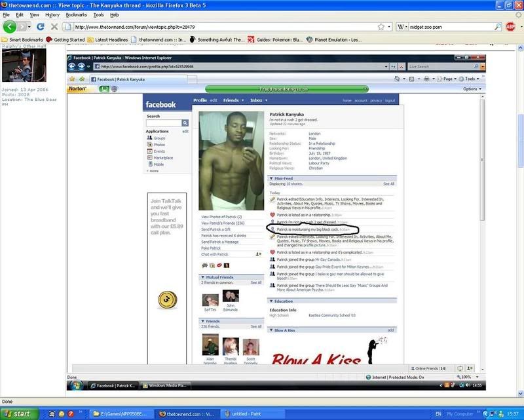Viewport: 524px width, 420px height.
Task: Click the EN language indicator on the taskbar
Action: pos(438,414)
